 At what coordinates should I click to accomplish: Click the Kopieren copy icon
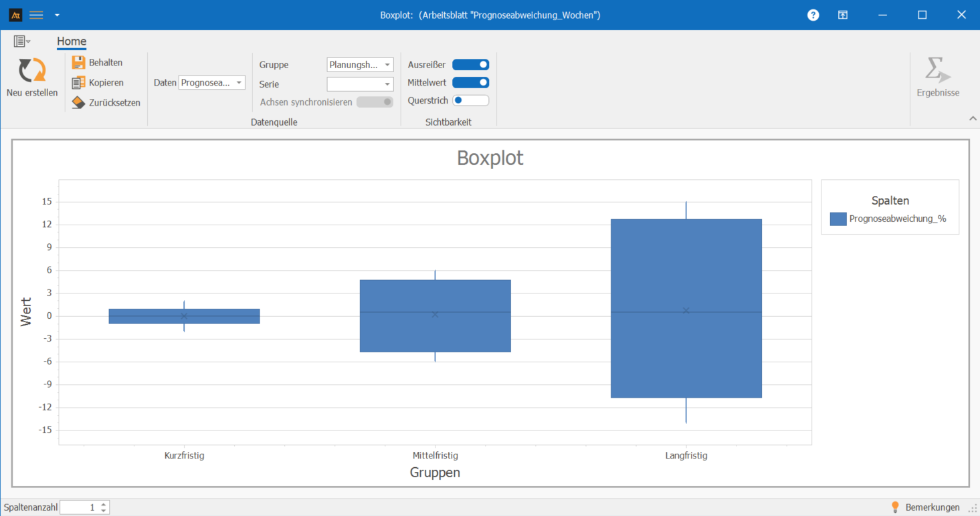(78, 83)
